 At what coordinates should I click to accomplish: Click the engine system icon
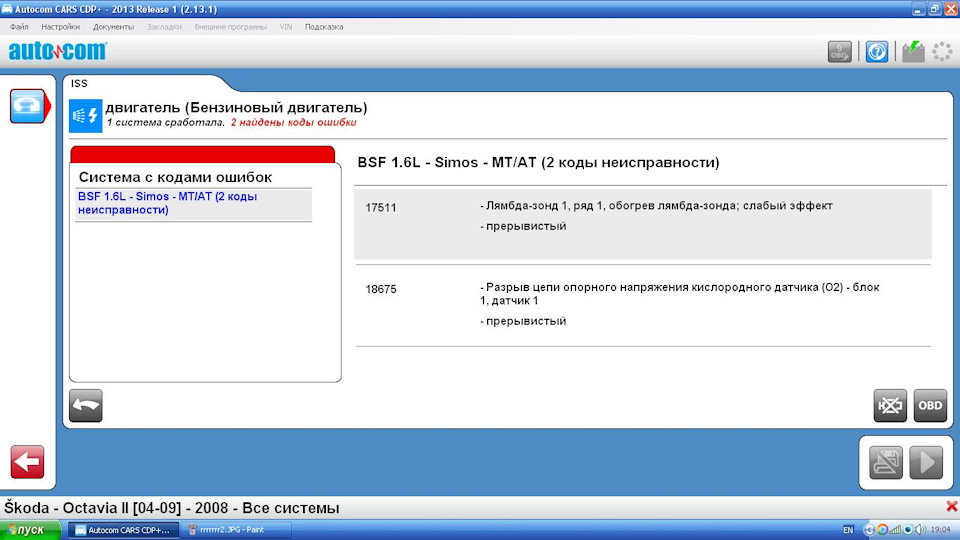86,116
